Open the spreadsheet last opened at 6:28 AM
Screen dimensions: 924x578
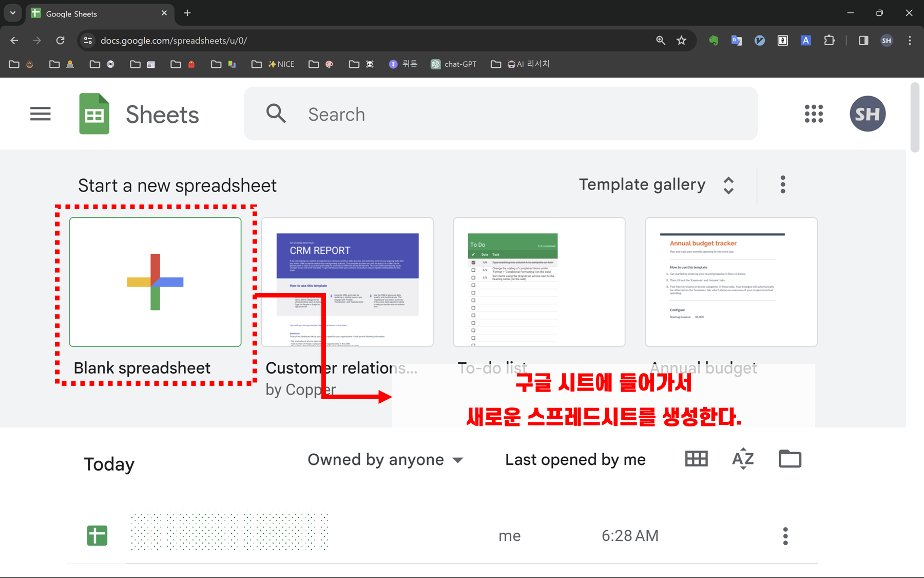[x=441, y=536]
